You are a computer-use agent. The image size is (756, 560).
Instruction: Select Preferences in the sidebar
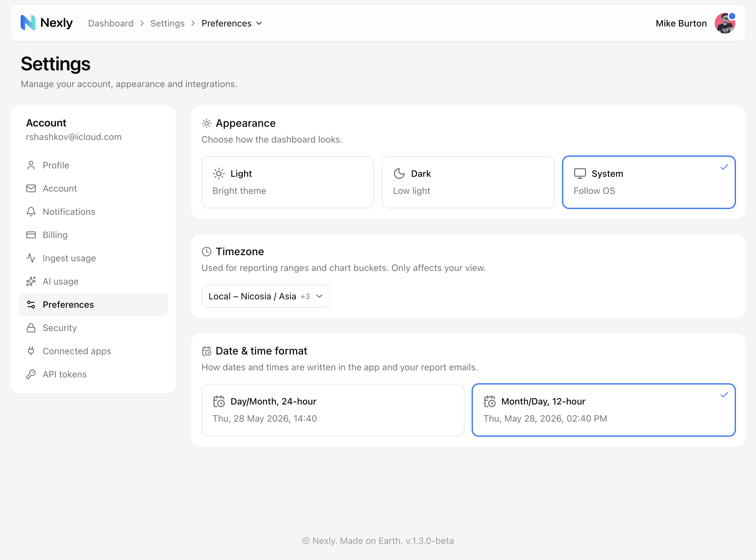point(93,305)
